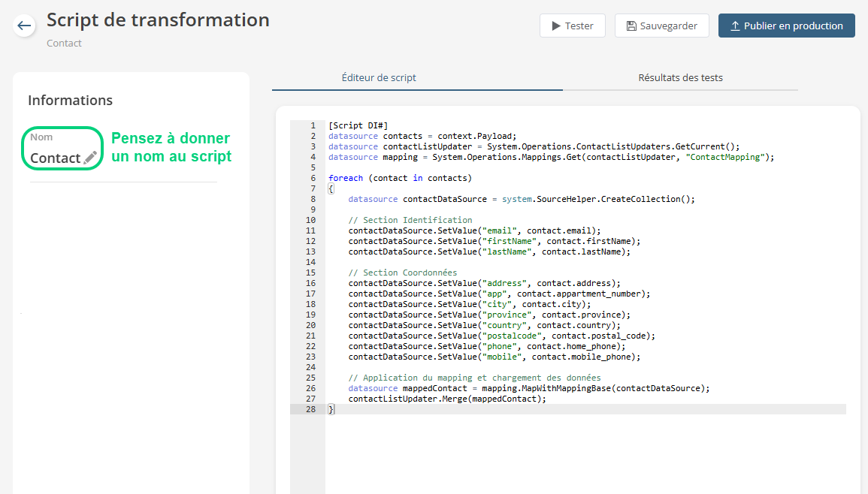This screenshot has width=868, height=494.
Task: Click the SetValue "address" line
Action: [x=485, y=283]
